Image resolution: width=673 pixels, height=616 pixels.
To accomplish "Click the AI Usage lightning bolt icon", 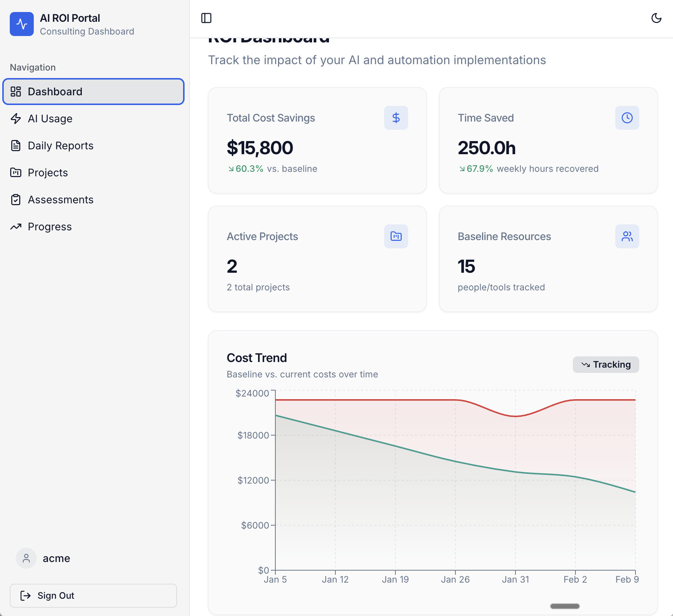I will pyautogui.click(x=16, y=119).
